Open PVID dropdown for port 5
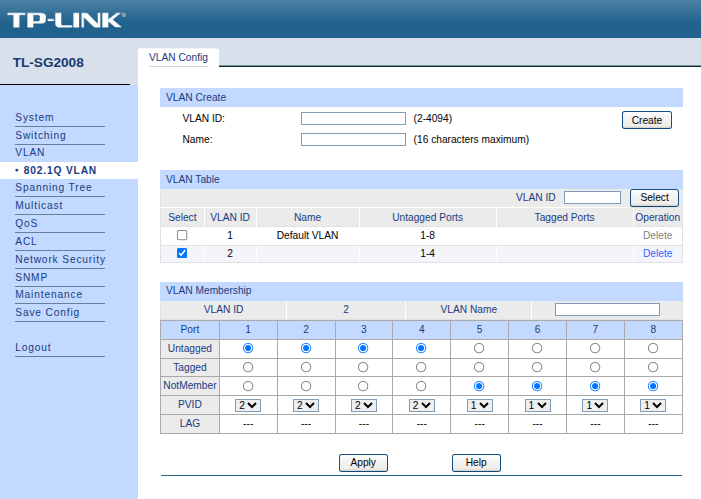This screenshot has height=499, width=701. (479, 405)
